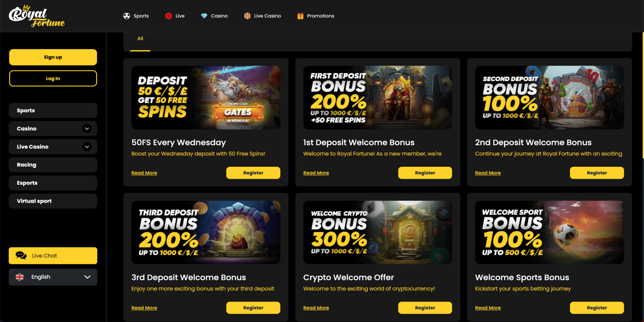
Task: Click the diamond Casino icon
Action: (204, 16)
